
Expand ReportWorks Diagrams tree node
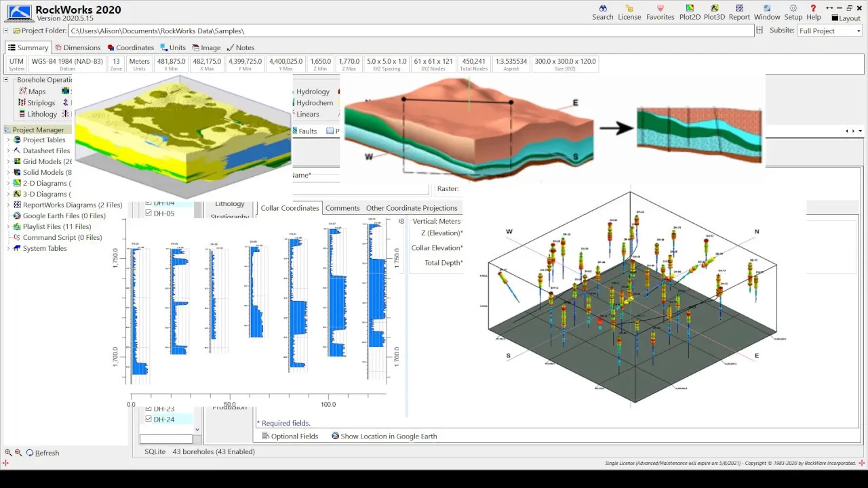(x=8, y=205)
